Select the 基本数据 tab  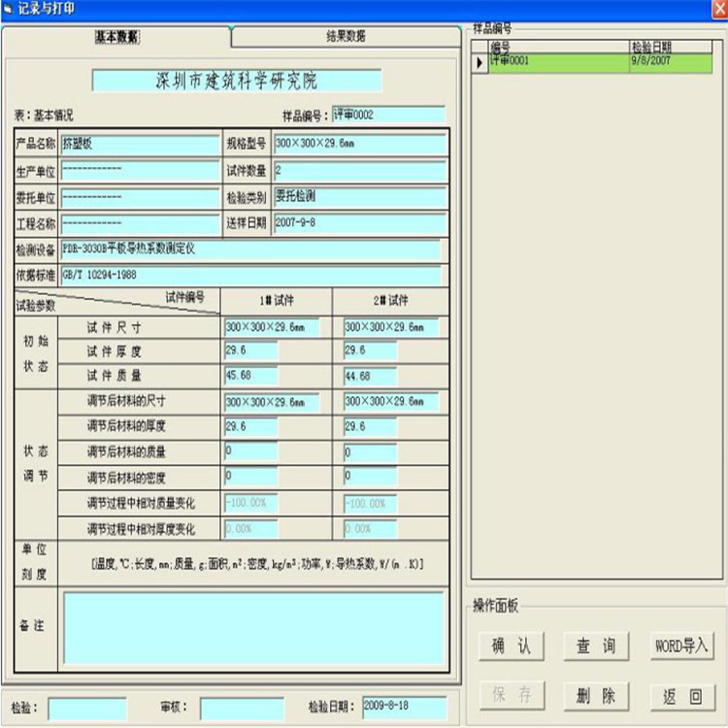tap(116, 37)
